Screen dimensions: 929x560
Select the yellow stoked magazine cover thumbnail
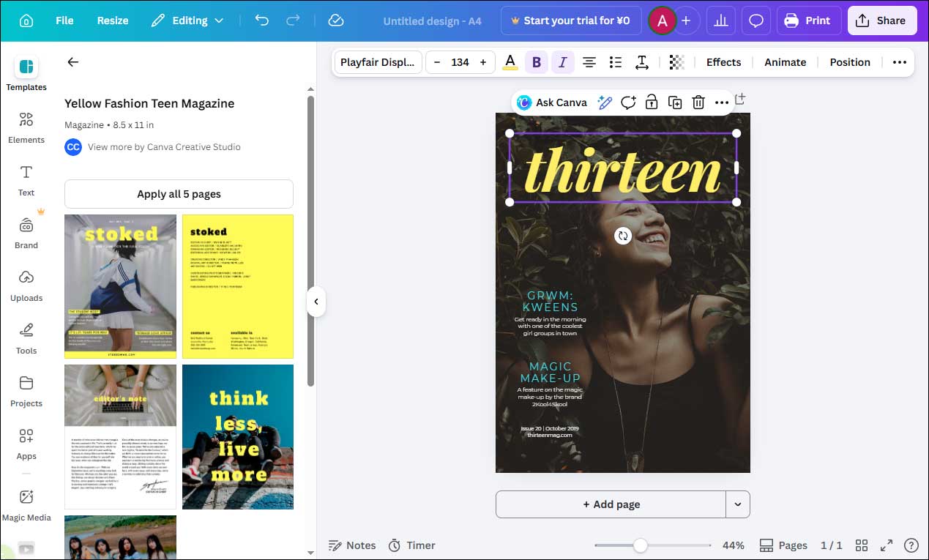click(237, 285)
